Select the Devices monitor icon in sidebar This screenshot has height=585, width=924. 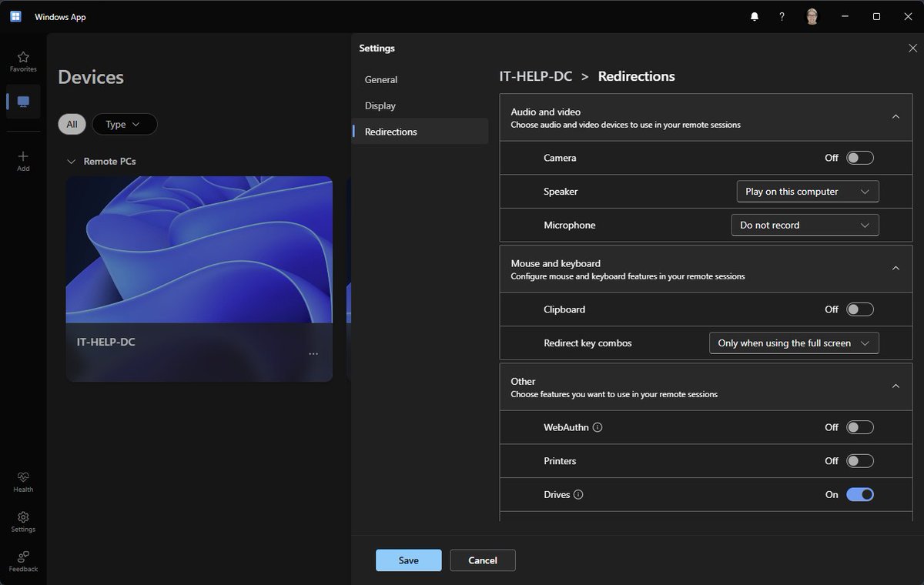(x=23, y=102)
